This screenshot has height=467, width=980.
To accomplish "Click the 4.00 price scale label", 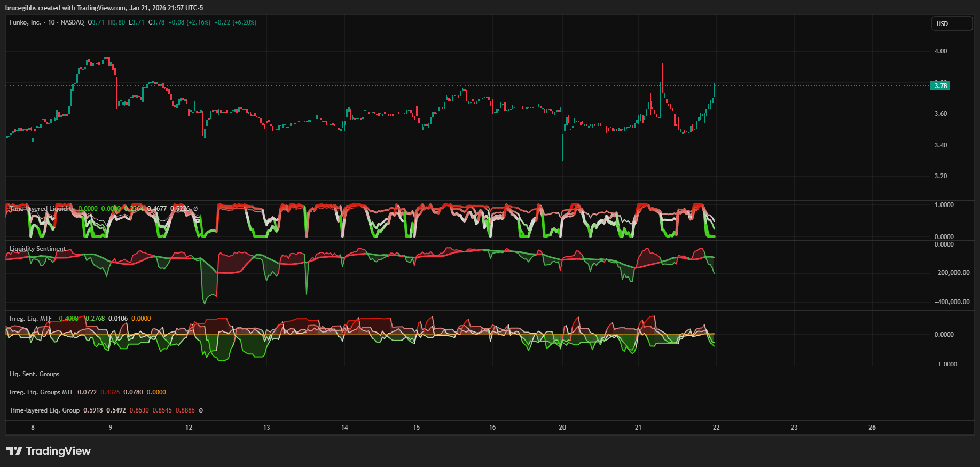I will 940,51.
